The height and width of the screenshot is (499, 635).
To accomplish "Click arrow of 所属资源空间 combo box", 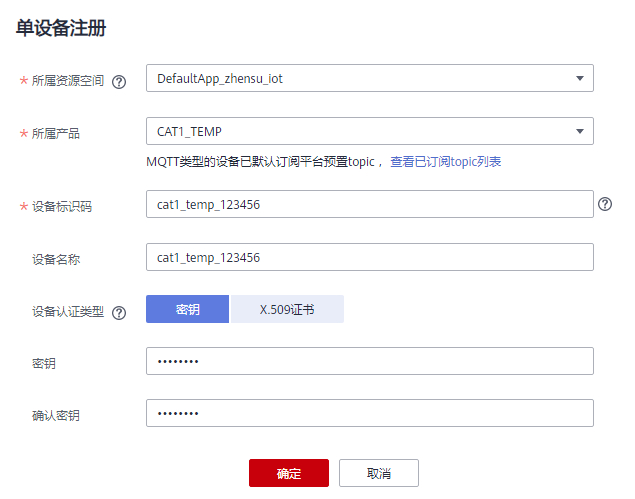I will 580,78.
